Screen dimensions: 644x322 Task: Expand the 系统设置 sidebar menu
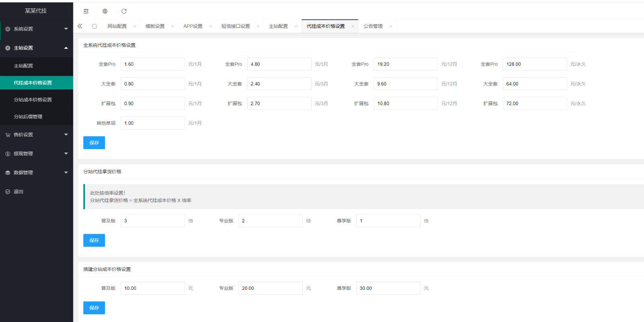(37, 29)
